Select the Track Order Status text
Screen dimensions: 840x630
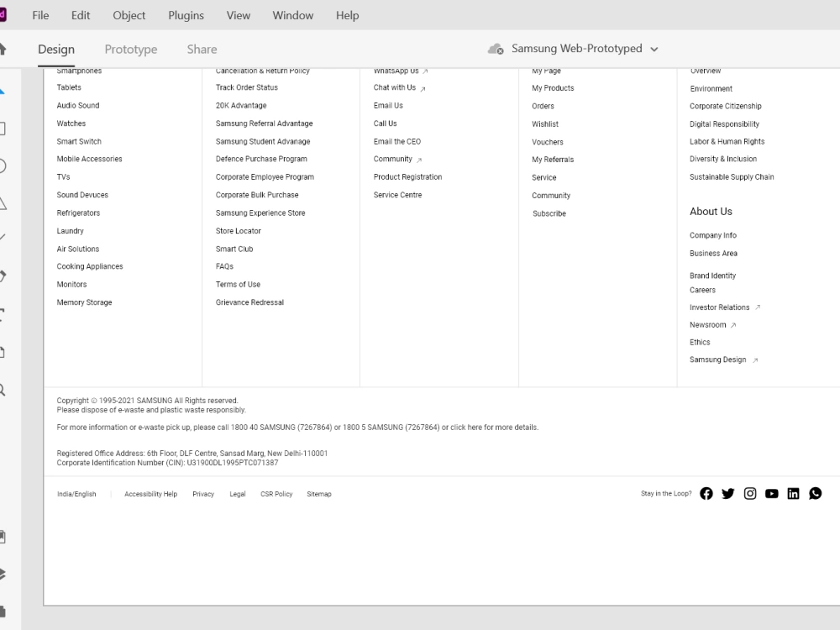click(x=246, y=87)
